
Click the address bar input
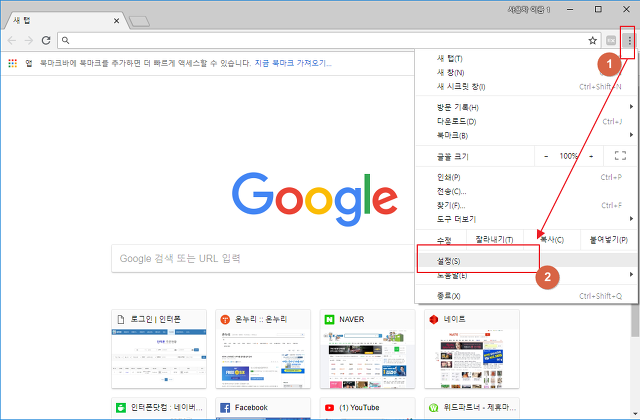pos(329,40)
